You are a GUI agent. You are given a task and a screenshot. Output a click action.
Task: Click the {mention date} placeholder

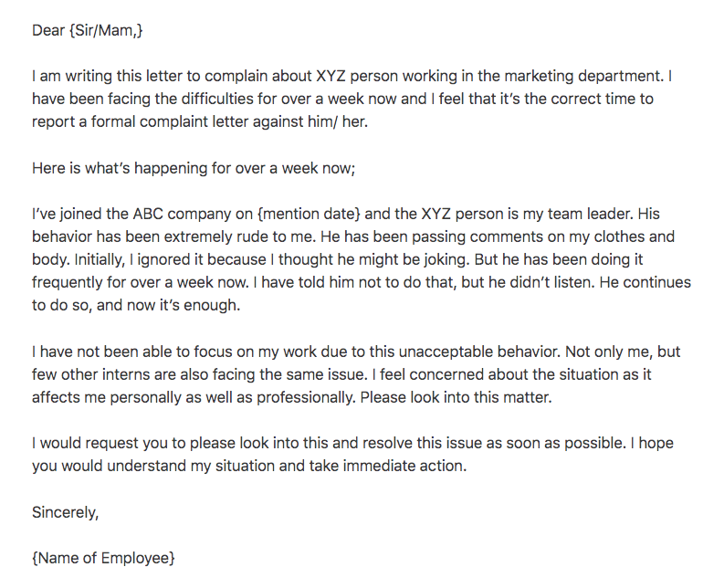(x=309, y=214)
